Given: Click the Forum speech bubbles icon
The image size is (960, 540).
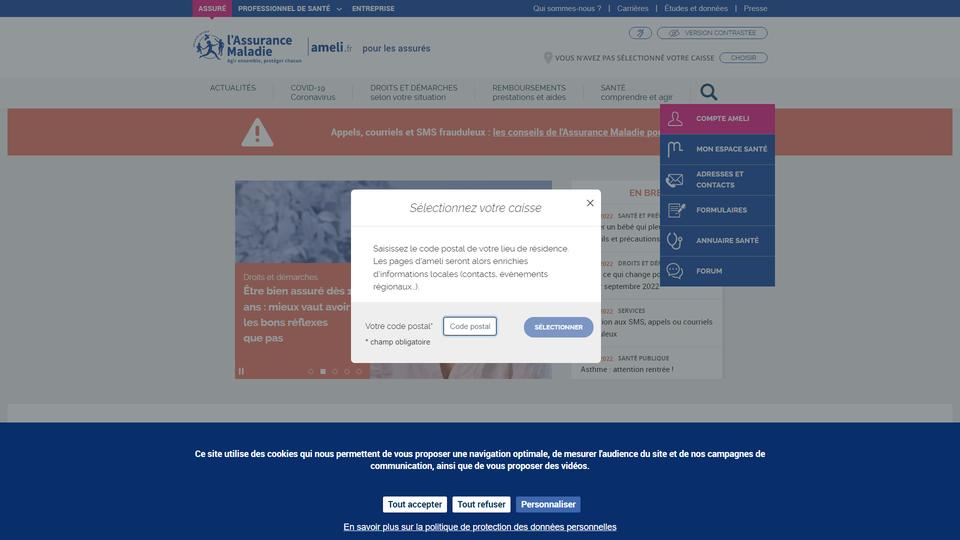Looking at the screenshot, I should point(675,271).
